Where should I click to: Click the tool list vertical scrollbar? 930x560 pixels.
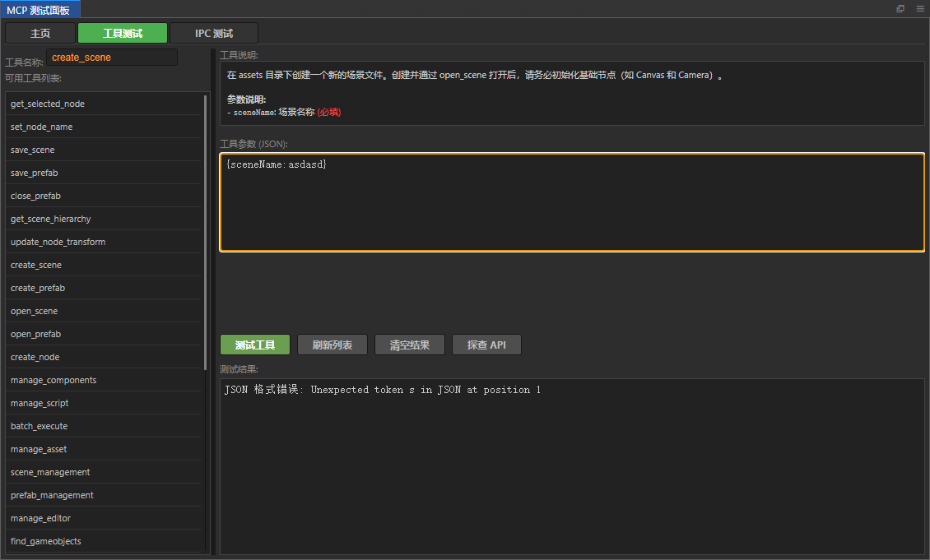click(205, 231)
